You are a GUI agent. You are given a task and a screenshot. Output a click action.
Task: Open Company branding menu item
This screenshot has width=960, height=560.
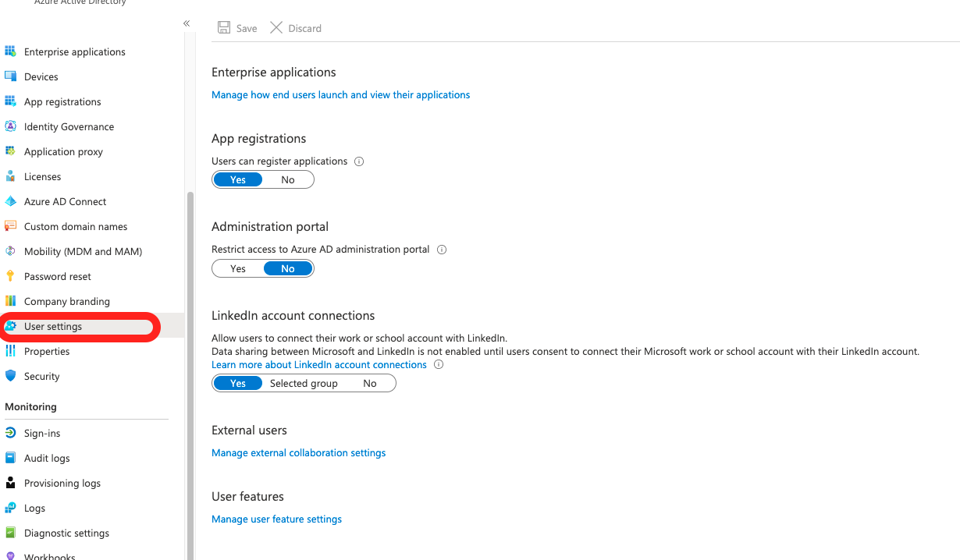(67, 301)
